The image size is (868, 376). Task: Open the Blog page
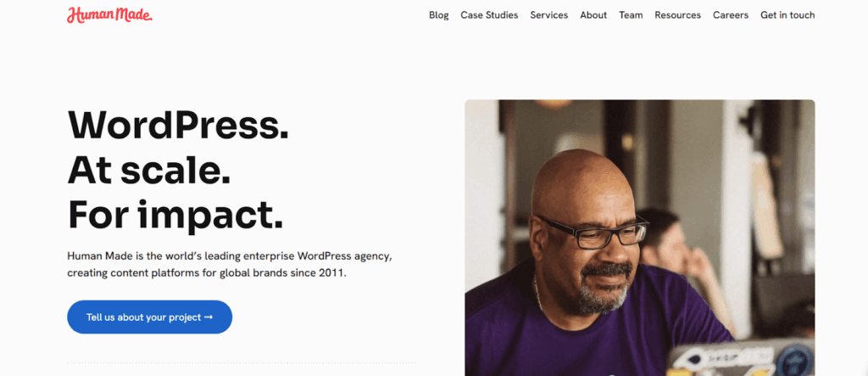(x=438, y=15)
